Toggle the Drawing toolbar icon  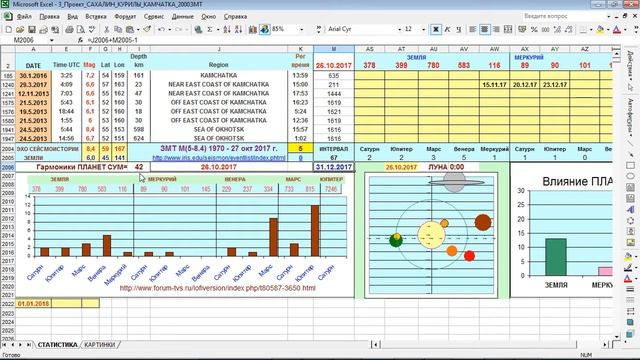coord(264,29)
